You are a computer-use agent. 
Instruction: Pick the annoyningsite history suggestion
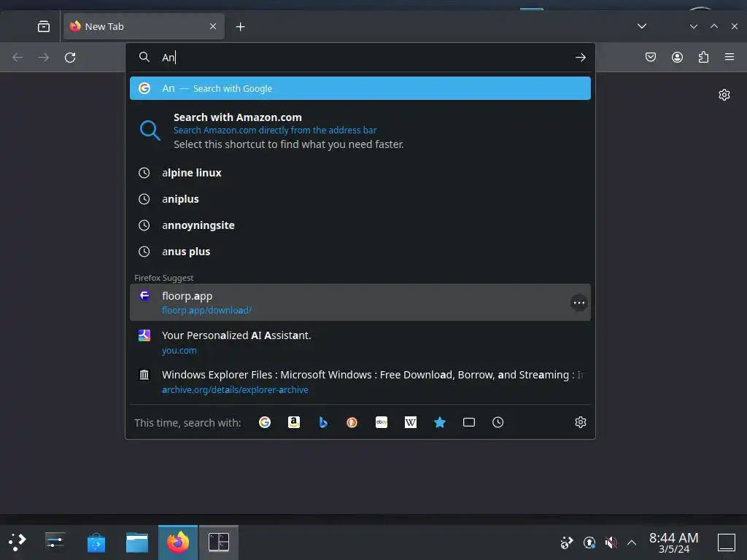click(x=360, y=225)
